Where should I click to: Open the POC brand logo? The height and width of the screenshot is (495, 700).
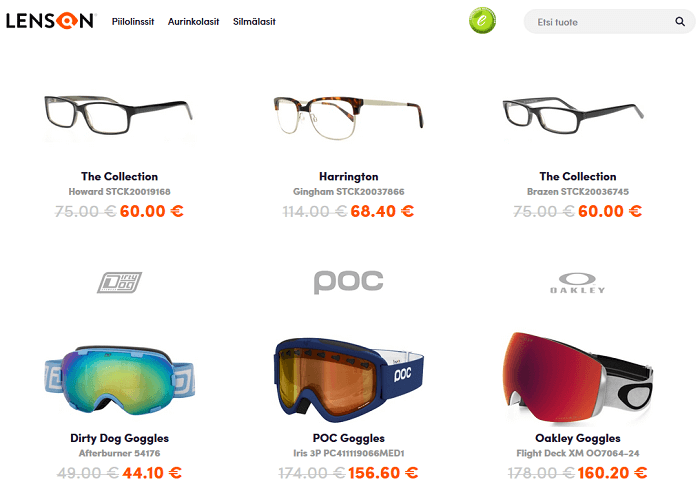(x=348, y=282)
